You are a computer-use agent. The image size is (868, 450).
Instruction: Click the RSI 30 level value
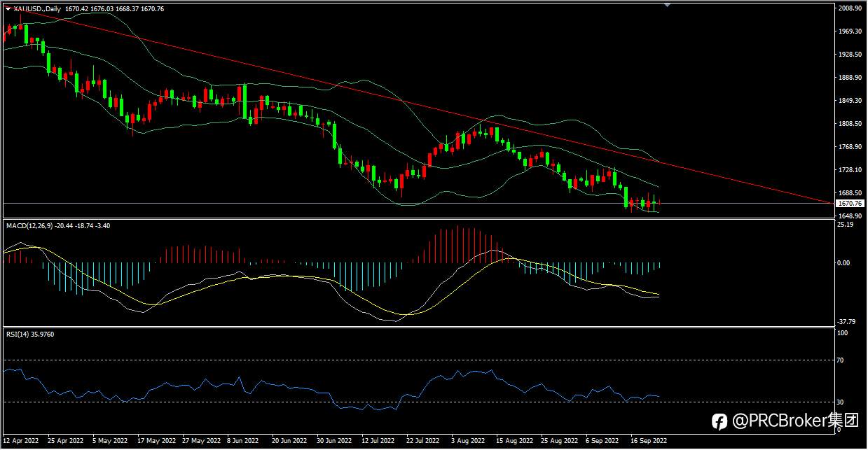point(841,402)
